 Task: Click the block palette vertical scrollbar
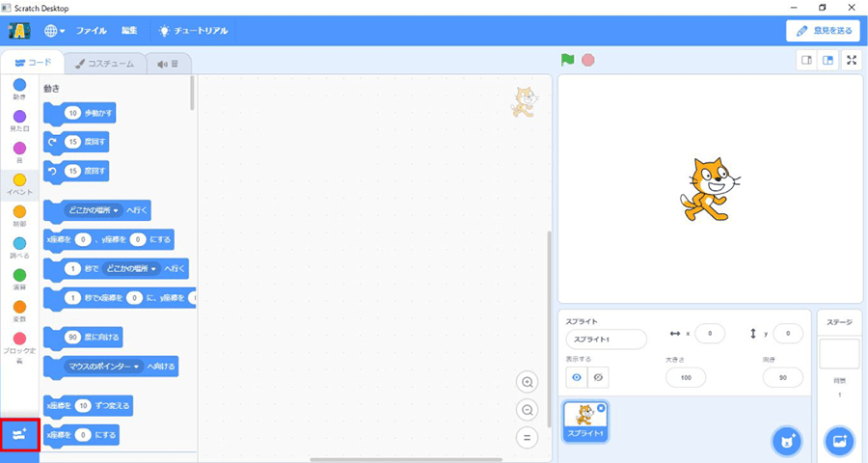[x=192, y=93]
